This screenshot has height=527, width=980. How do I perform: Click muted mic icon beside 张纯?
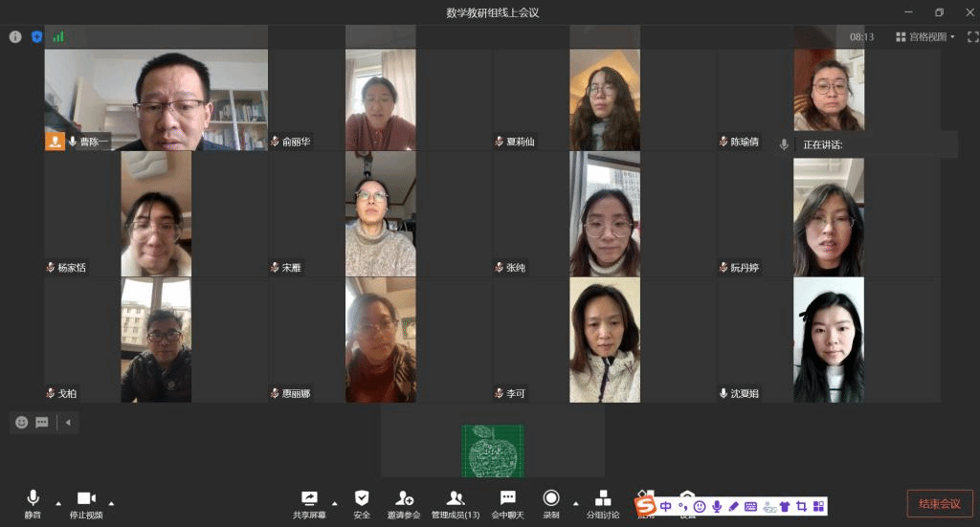click(x=499, y=267)
